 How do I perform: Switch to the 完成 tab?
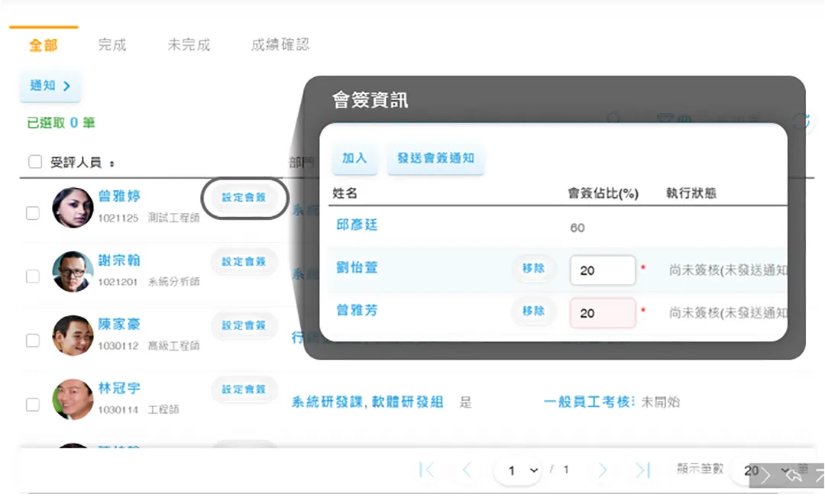[113, 44]
